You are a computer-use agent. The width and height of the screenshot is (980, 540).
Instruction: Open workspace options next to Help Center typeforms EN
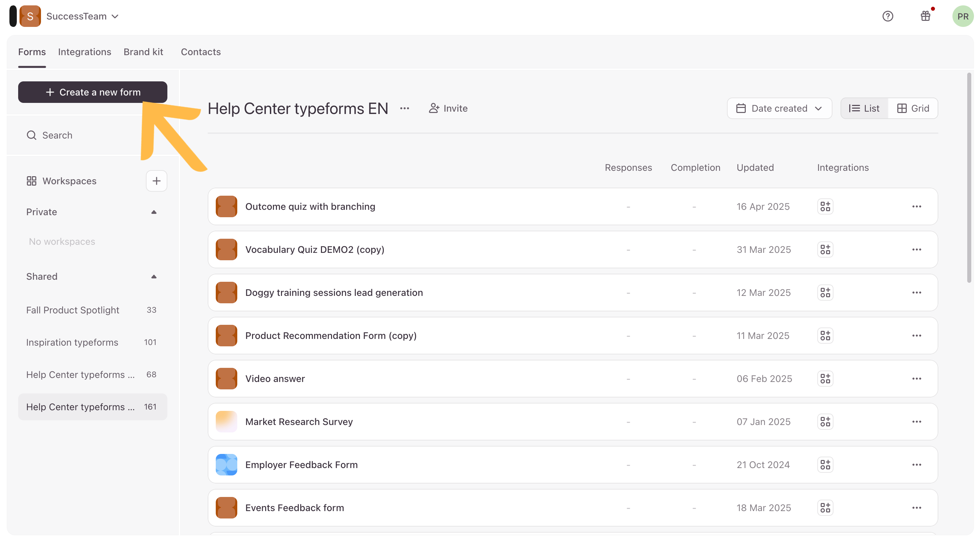pos(404,109)
